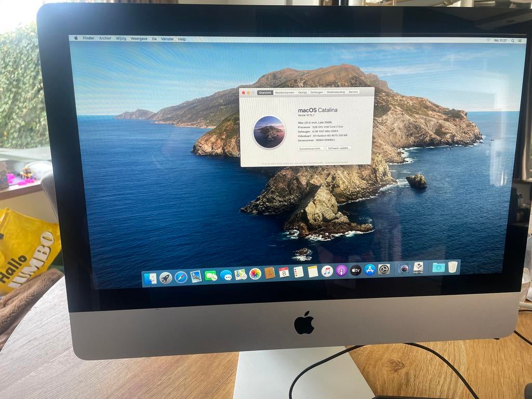Screen dimensions: 532x399
Task: Open the Trash in Dock
Action: (453, 267)
